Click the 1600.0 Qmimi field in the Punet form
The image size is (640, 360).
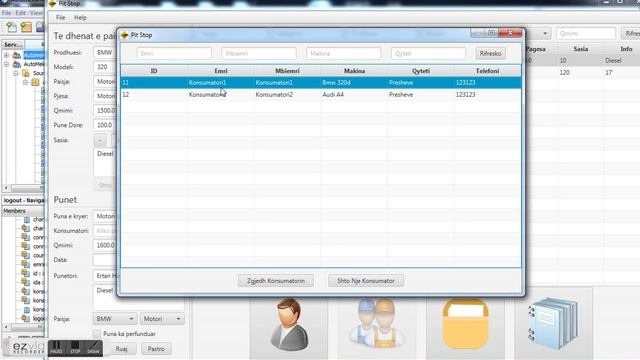(105, 245)
